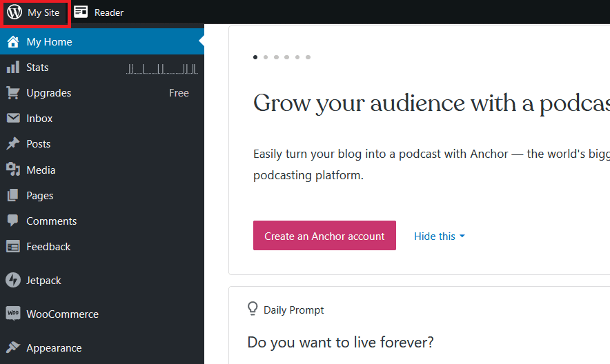Click the Stats bar chart icon
610x364 pixels.
click(x=13, y=67)
